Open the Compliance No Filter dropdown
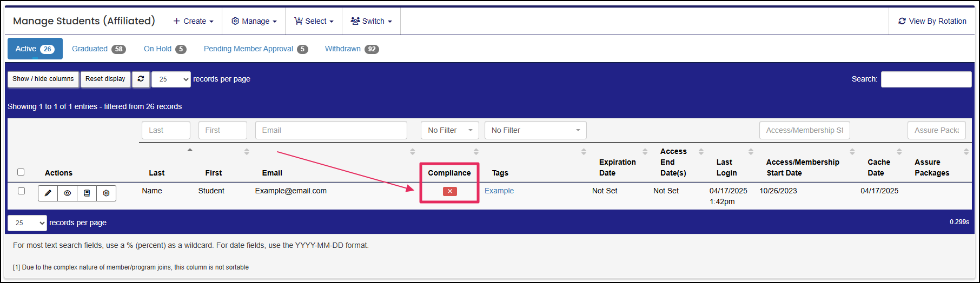The width and height of the screenshot is (980, 283). (449, 130)
